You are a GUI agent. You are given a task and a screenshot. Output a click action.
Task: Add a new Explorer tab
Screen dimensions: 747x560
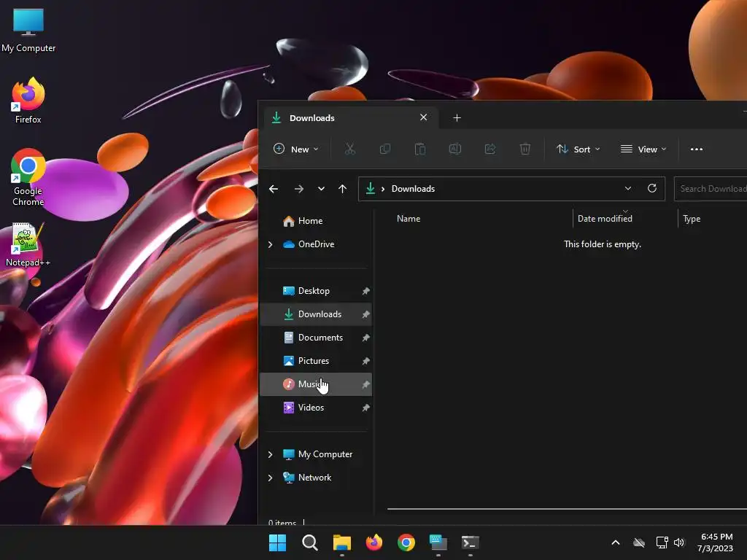tap(457, 117)
